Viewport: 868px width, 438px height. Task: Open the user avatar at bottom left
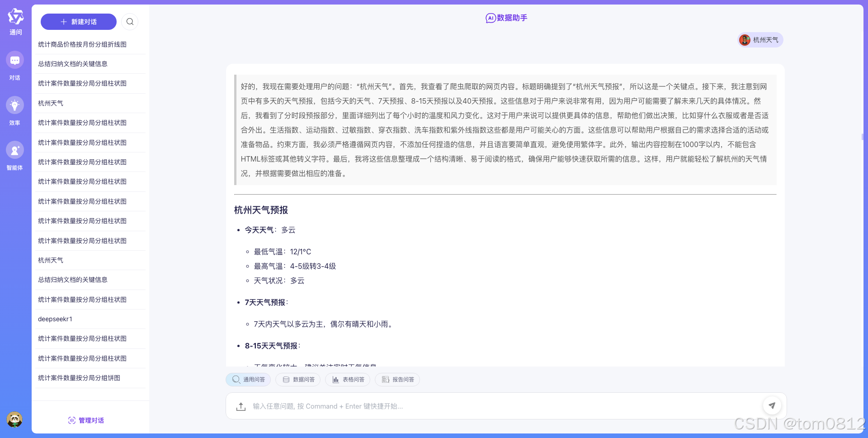point(15,419)
